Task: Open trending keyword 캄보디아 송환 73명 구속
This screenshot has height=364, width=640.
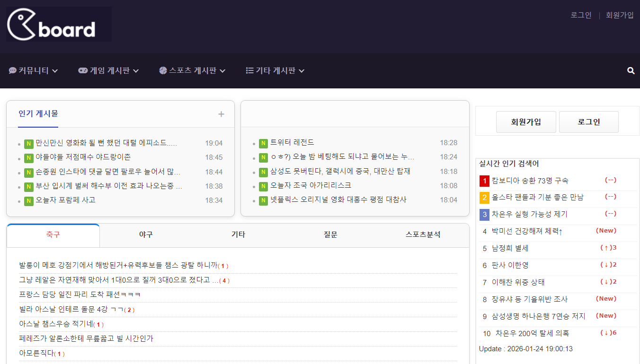Action: pos(530,181)
